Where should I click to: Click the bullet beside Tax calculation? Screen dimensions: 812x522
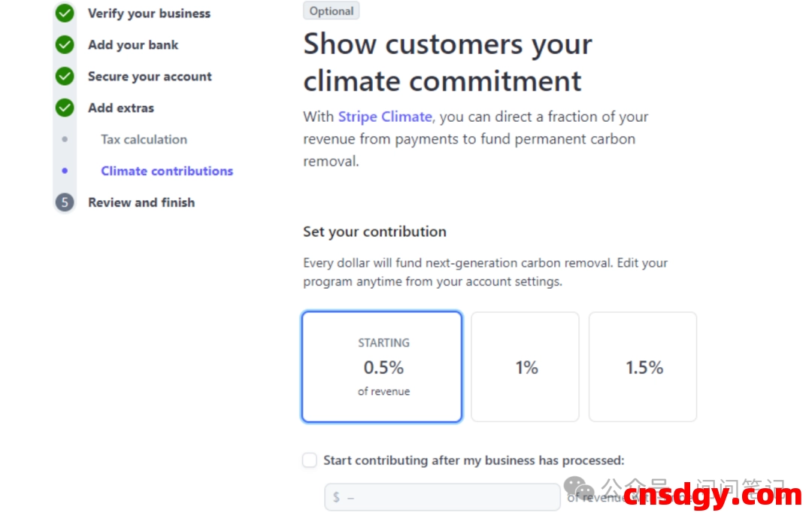[65, 139]
